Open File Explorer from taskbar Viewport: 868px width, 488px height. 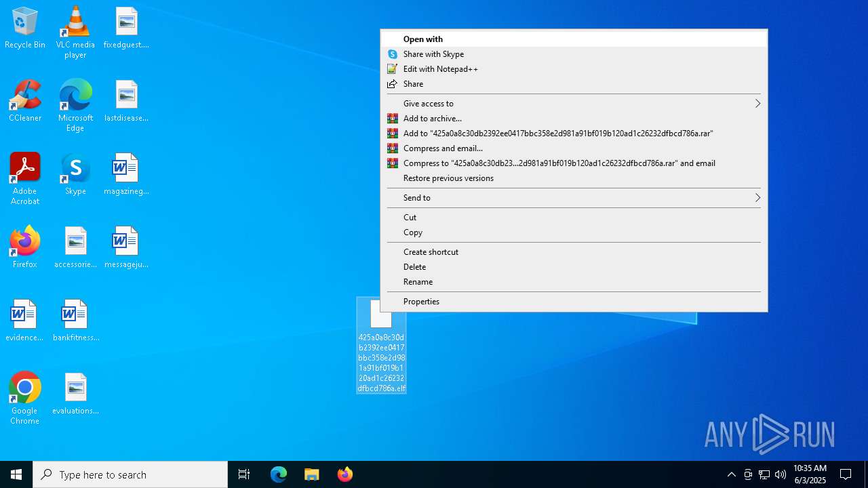coord(312,474)
